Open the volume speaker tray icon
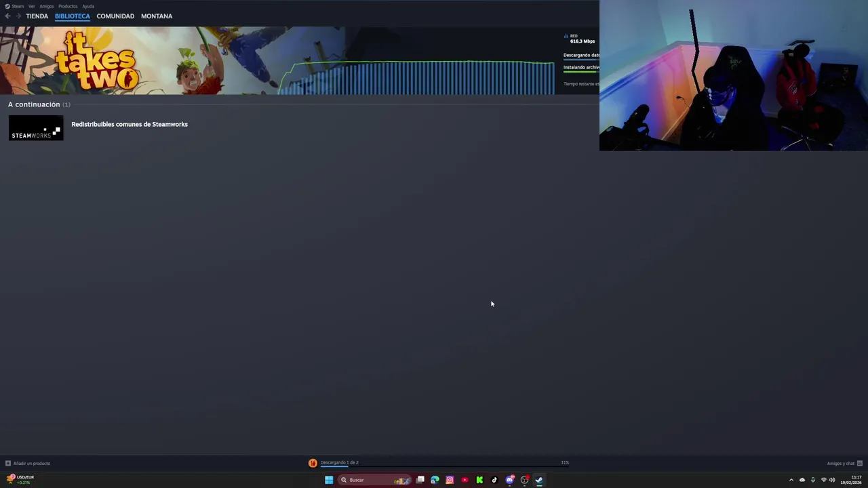868x488 pixels. [x=832, y=480]
